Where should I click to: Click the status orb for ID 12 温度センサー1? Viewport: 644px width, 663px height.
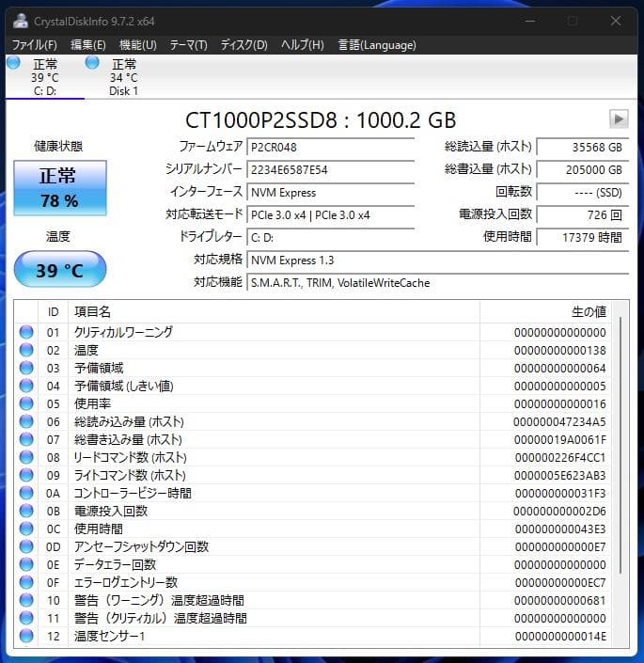tap(26, 636)
